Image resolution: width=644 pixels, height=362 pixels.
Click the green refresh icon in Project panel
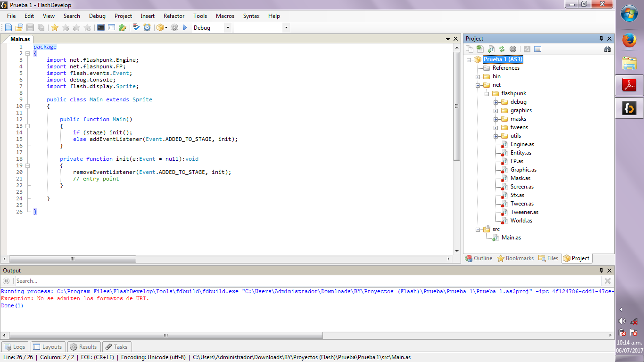502,49
